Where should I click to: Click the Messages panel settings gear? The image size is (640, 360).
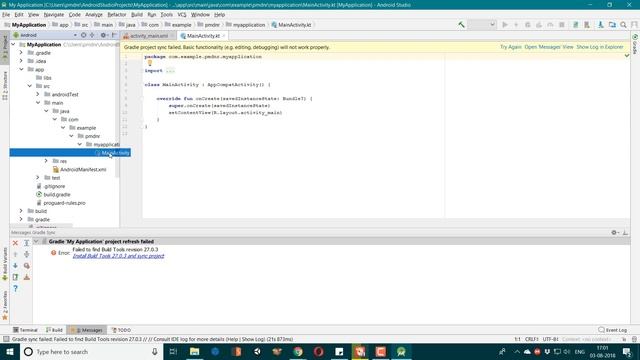614,232
